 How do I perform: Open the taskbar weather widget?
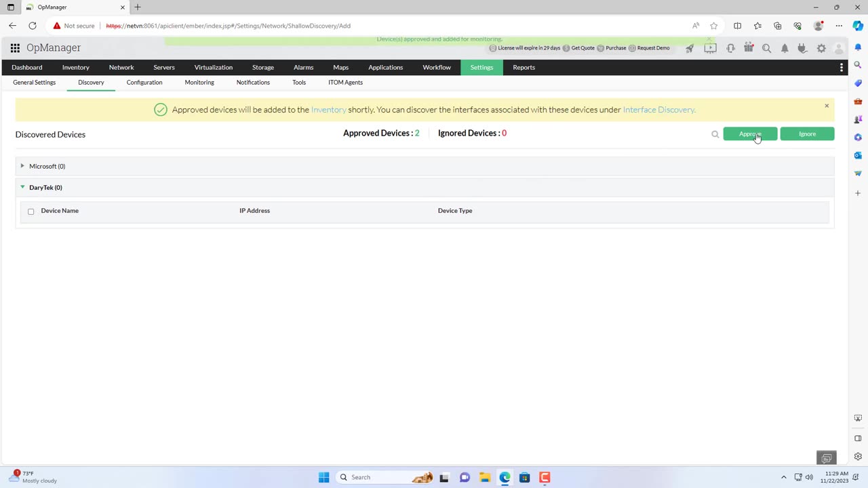tap(34, 477)
